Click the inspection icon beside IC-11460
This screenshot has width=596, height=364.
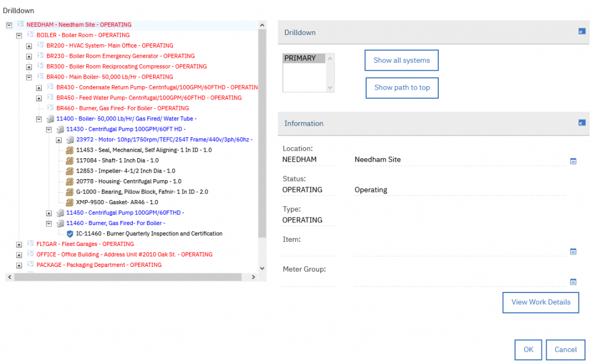tap(71, 233)
